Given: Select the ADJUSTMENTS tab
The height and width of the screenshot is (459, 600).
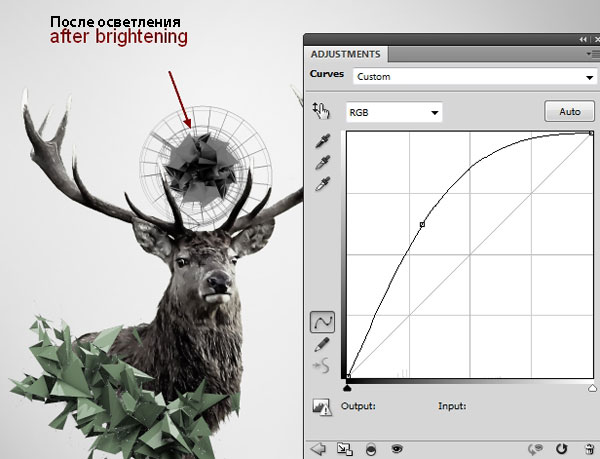Looking at the screenshot, I should pos(346,54).
